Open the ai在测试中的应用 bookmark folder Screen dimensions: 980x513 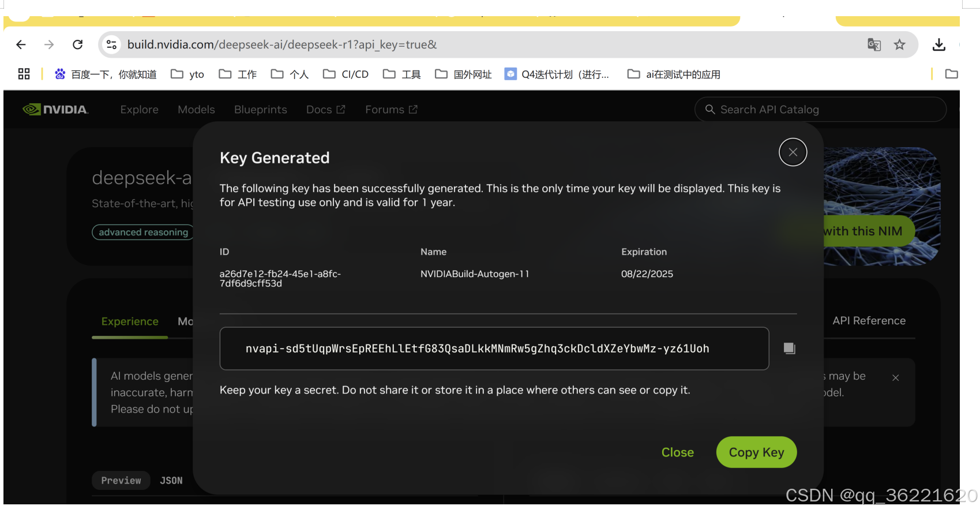click(674, 74)
